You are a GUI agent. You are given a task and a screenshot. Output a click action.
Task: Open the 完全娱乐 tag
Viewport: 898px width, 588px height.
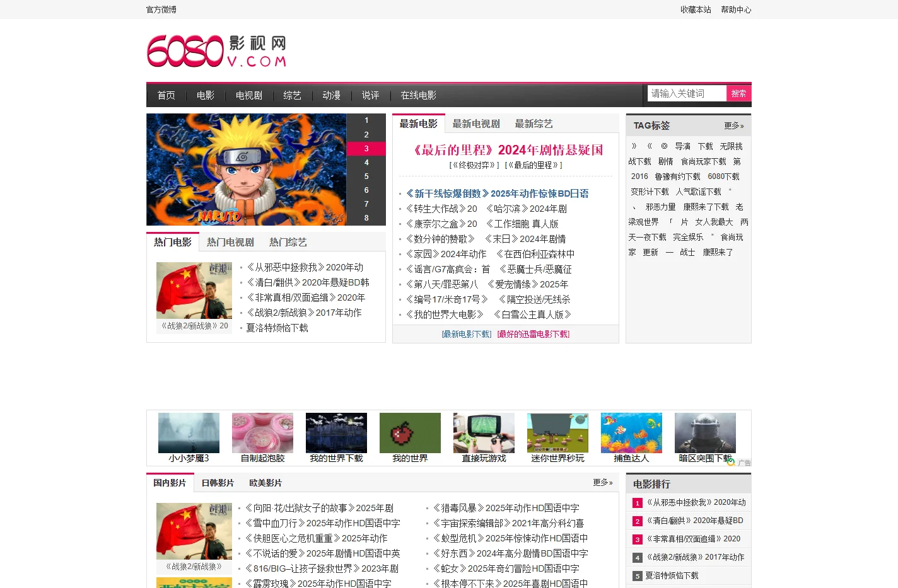[688, 237]
